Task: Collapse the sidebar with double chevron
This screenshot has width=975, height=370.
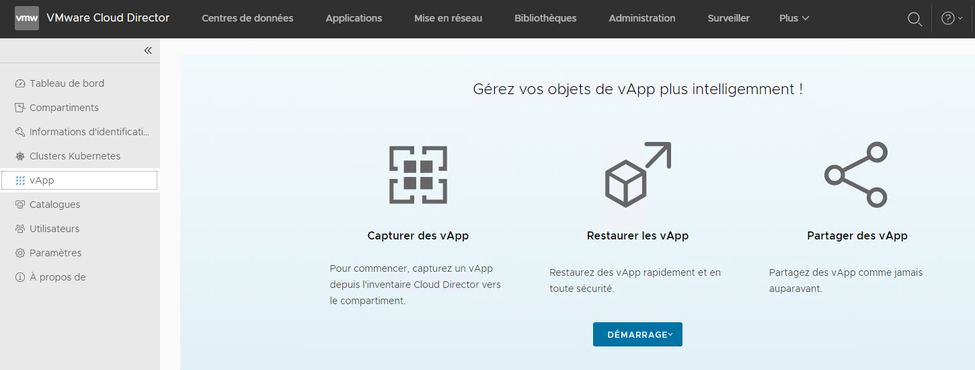Action: tap(148, 50)
